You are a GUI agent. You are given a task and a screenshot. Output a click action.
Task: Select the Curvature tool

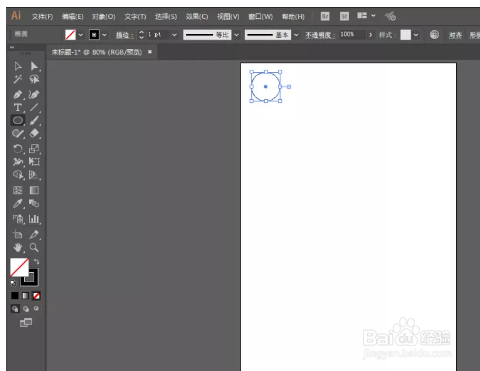(x=34, y=94)
